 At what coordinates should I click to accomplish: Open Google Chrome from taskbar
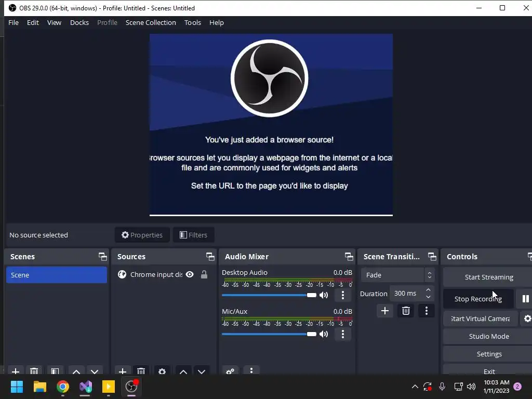point(63,387)
